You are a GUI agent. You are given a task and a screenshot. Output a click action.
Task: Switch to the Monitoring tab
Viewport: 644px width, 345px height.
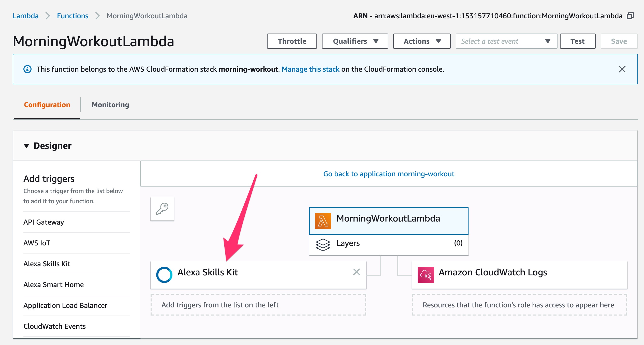click(x=110, y=105)
